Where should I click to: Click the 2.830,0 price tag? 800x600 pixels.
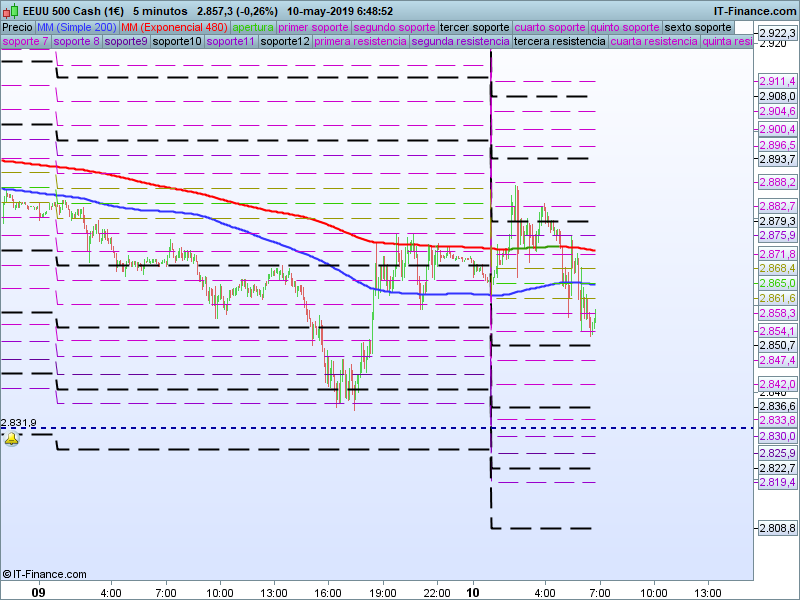(777, 436)
